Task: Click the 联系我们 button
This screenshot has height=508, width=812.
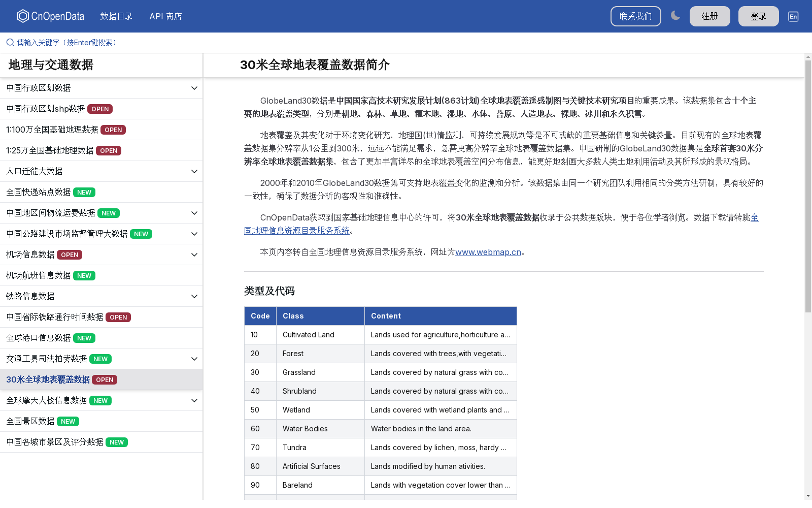Action: 636,16
